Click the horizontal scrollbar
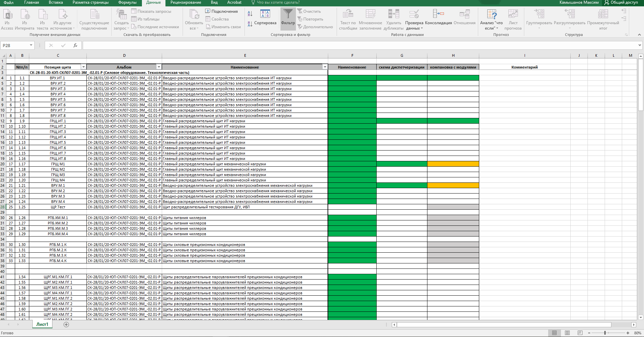 pyautogui.click(x=504, y=325)
